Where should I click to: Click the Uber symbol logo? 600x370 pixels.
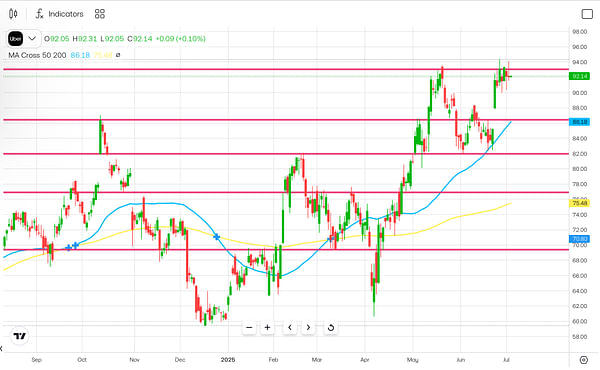pyautogui.click(x=16, y=39)
